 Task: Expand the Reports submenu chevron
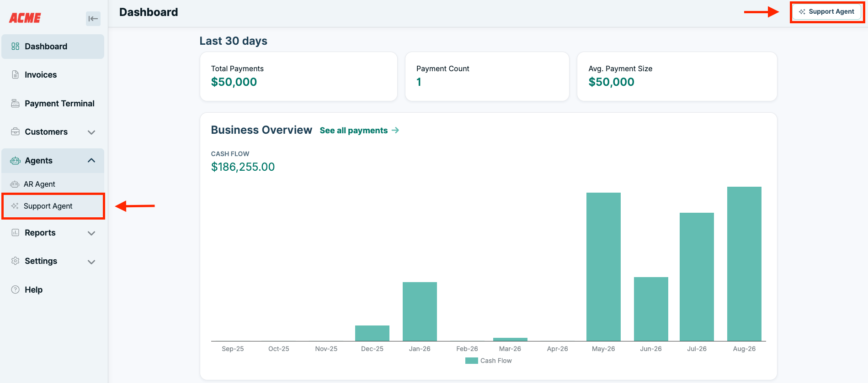point(91,233)
